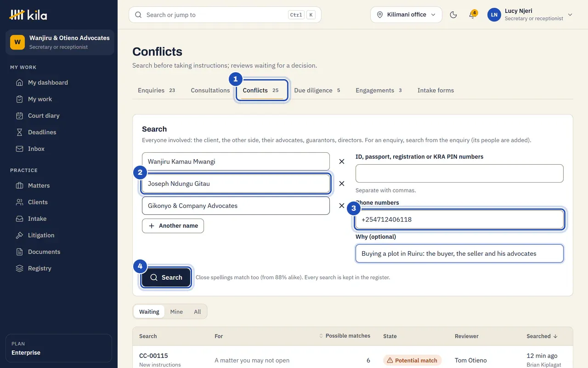
Task: Open Registry section
Action: click(59, 269)
